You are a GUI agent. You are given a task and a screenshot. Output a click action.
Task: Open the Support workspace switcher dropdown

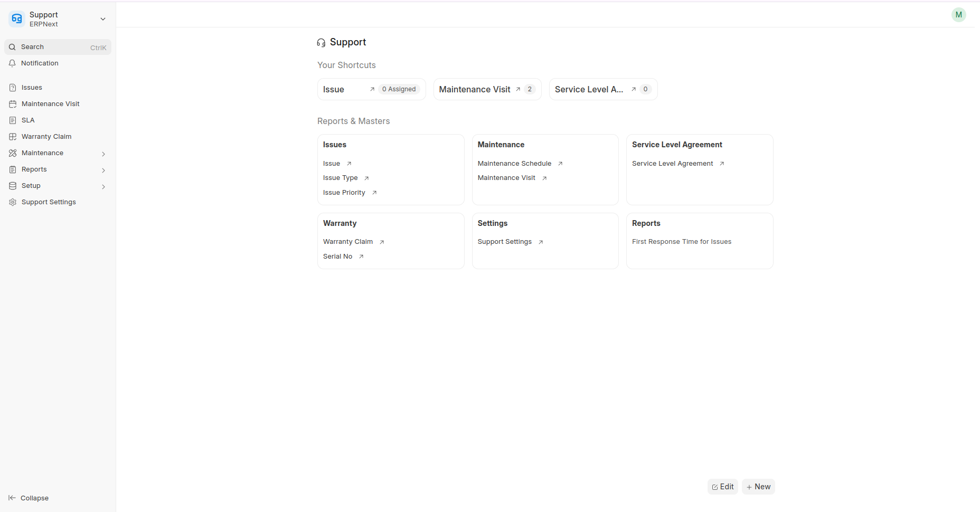(x=103, y=19)
